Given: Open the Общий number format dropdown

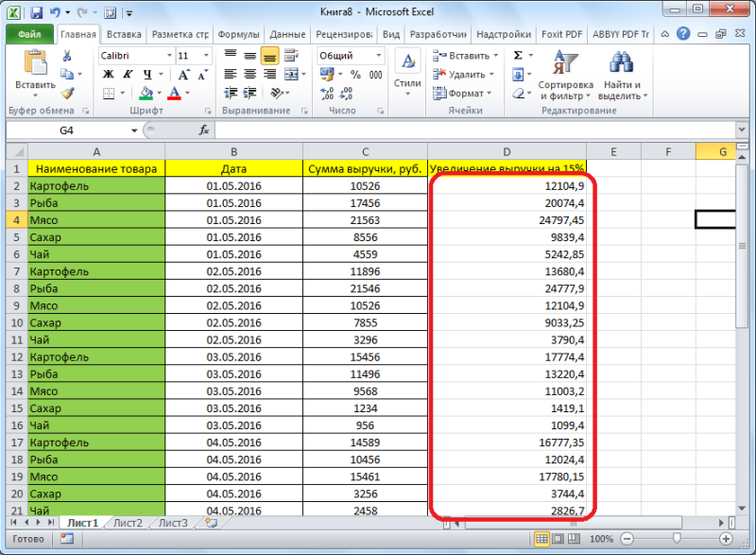Looking at the screenshot, I should pos(379,56).
